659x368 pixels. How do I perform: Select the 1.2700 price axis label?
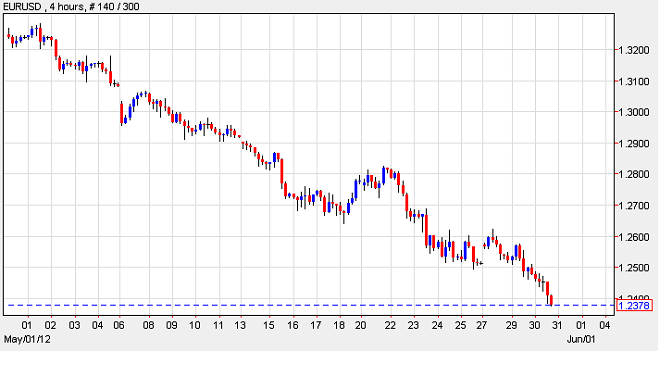pos(634,206)
